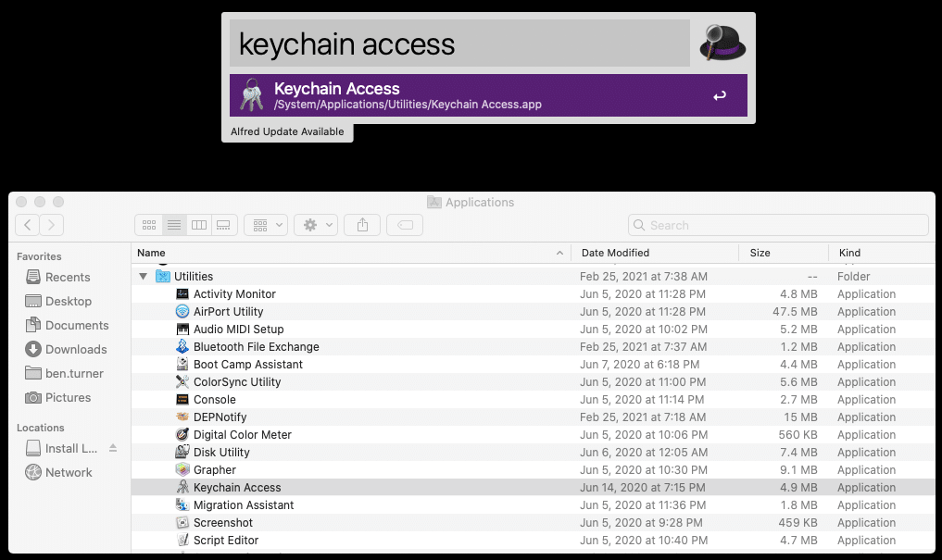
Task: Click 'Jun 7, 2020 at 6:18 PM' date
Action: click(639, 365)
